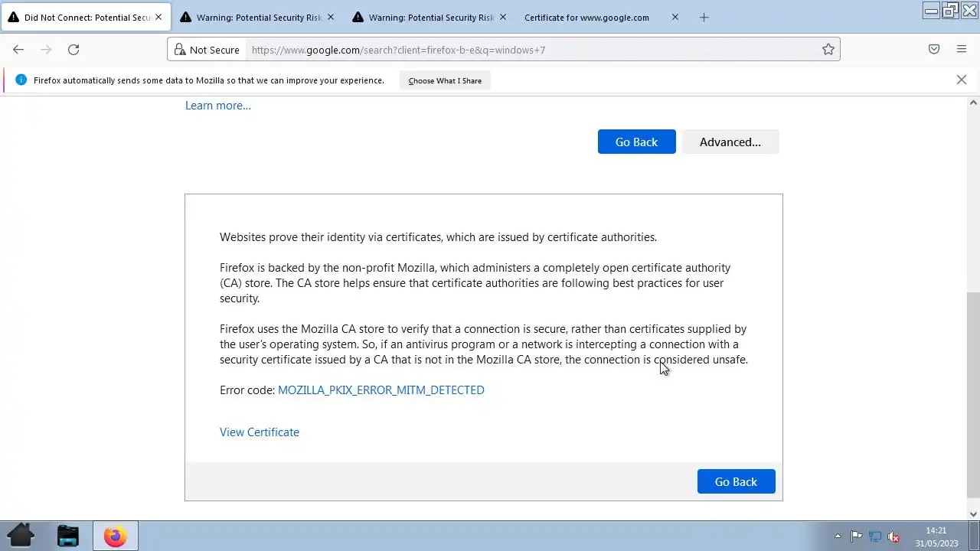Click the muted volume tray icon

(x=893, y=536)
